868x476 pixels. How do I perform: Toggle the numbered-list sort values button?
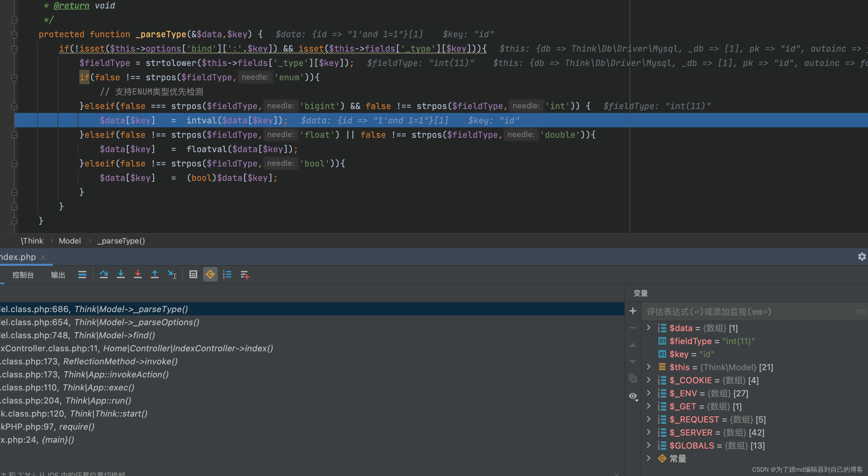pyautogui.click(x=227, y=275)
